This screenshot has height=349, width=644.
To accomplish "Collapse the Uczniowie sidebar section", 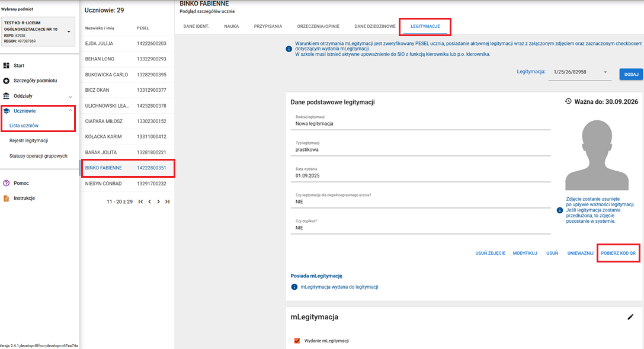I will 70,111.
